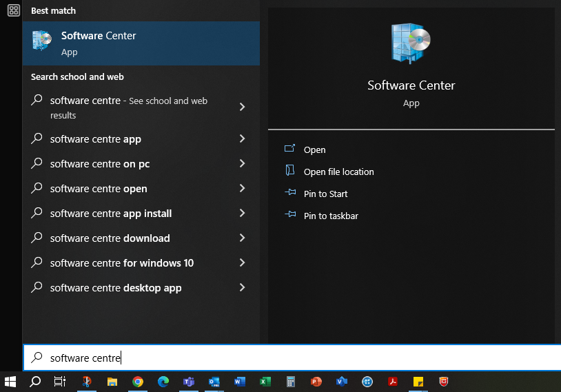Open Calculator from the taskbar
The image size is (561, 392).
click(291, 382)
